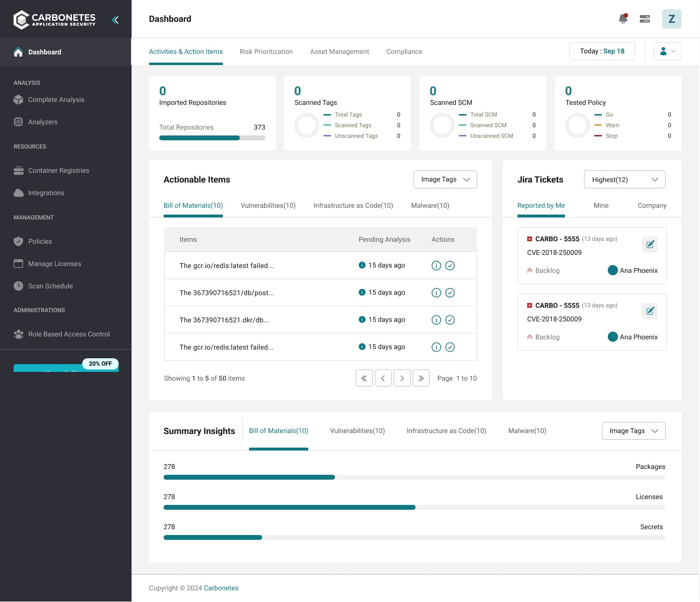
Task: Go to first page of Actionable Items
Action: click(x=364, y=378)
